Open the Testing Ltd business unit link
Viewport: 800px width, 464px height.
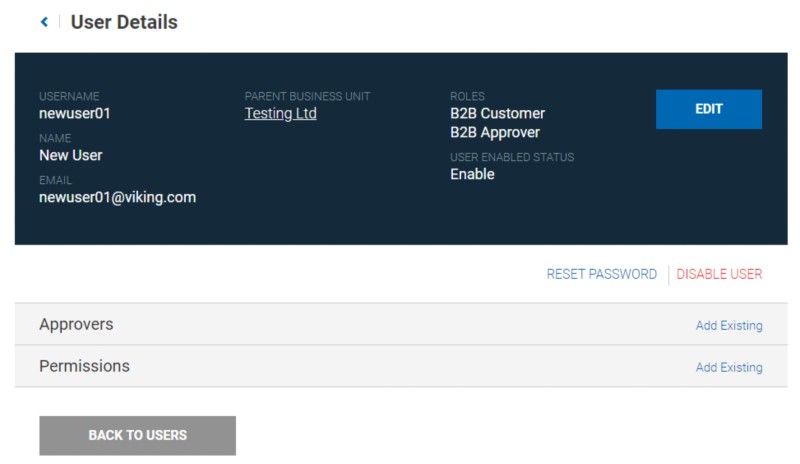pos(280,114)
